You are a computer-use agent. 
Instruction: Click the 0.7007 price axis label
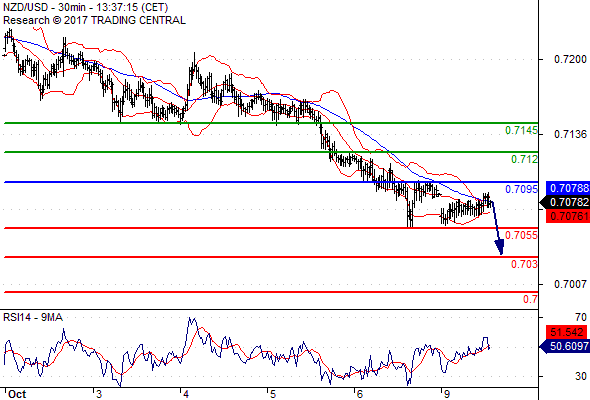coord(570,284)
